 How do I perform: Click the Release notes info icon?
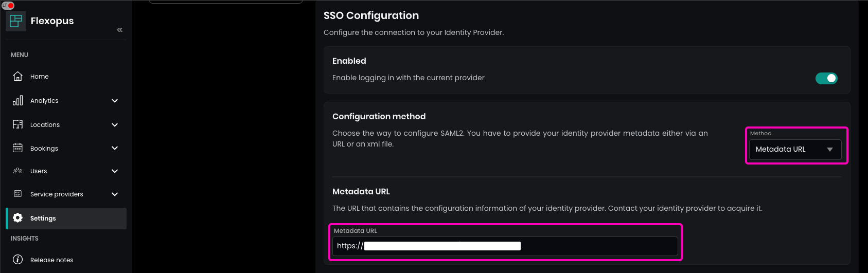coord(17,260)
